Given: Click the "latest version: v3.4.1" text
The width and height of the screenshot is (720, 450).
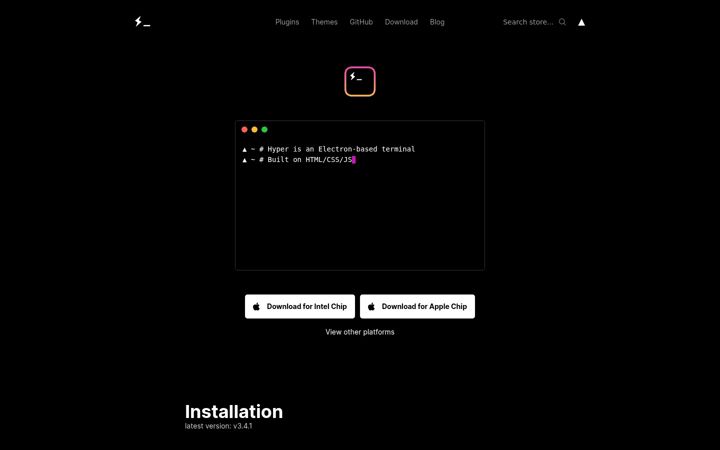Looking at the screenshot, I should 219,426.
